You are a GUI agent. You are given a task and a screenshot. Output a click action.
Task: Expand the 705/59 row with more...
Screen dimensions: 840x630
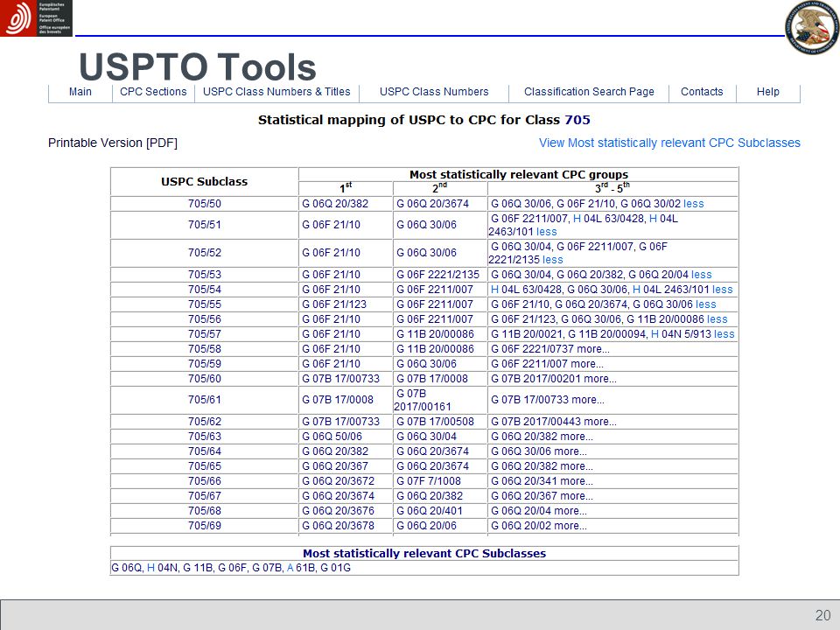587,364
